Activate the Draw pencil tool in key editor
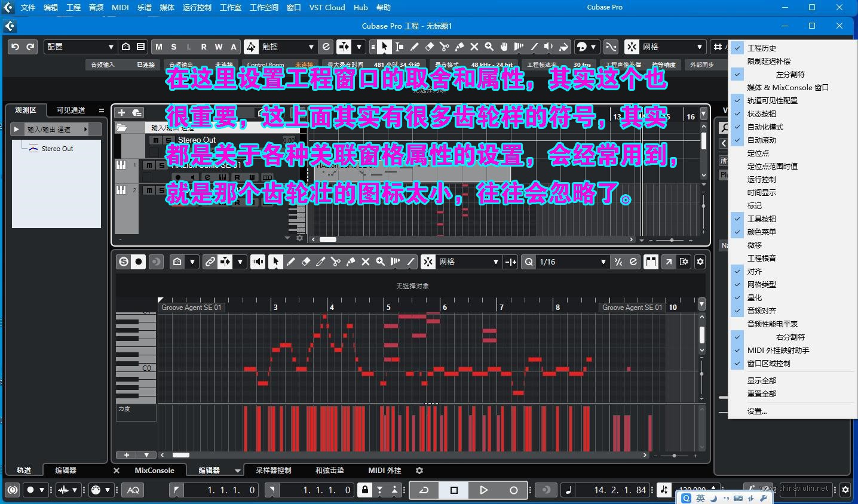This screenshot has height=504, width=858. [290, 262]
